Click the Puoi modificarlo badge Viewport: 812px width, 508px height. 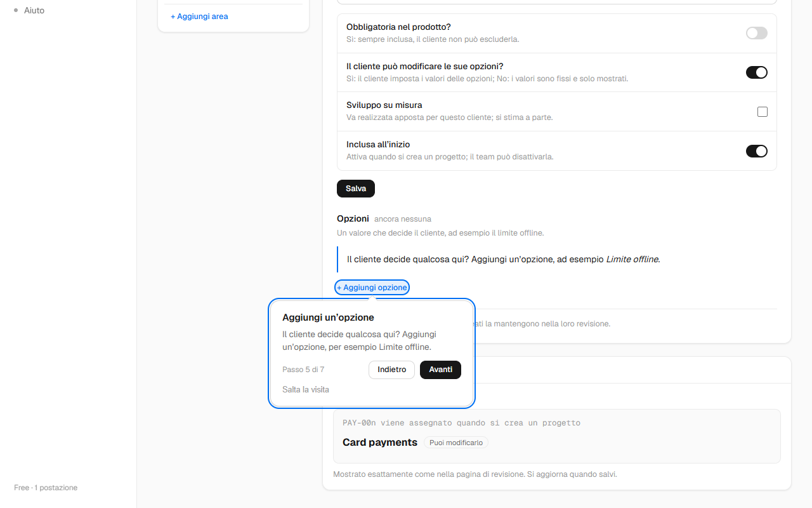coord(456,443)
